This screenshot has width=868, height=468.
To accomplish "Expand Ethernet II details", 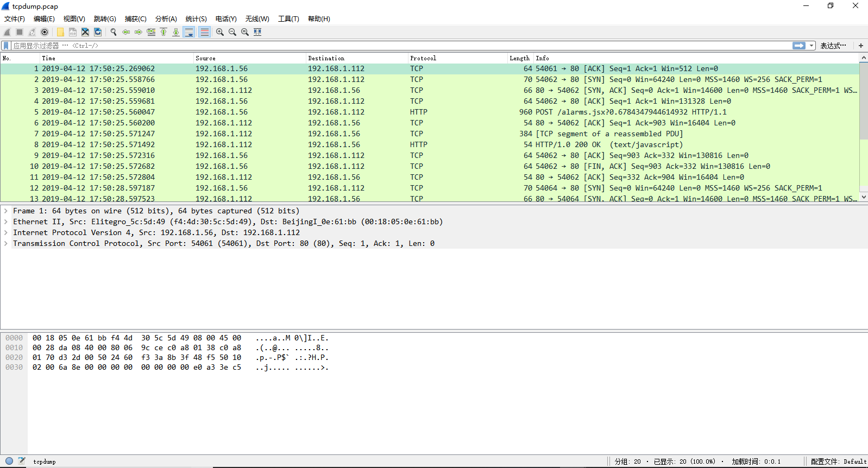I will coord(5,222).
